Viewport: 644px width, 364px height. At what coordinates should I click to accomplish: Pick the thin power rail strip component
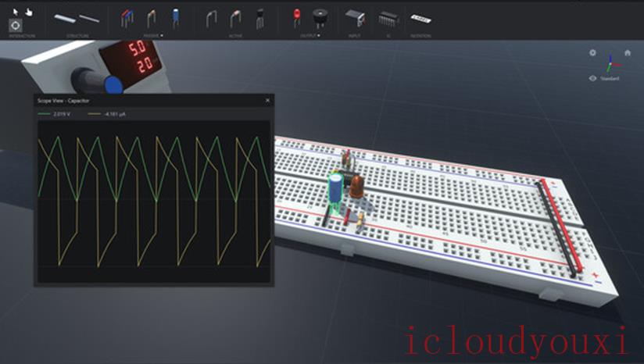pos(89,19)
